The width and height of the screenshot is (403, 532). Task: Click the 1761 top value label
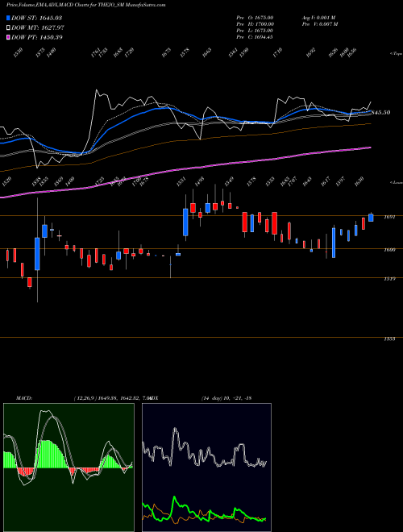point(96,52)
